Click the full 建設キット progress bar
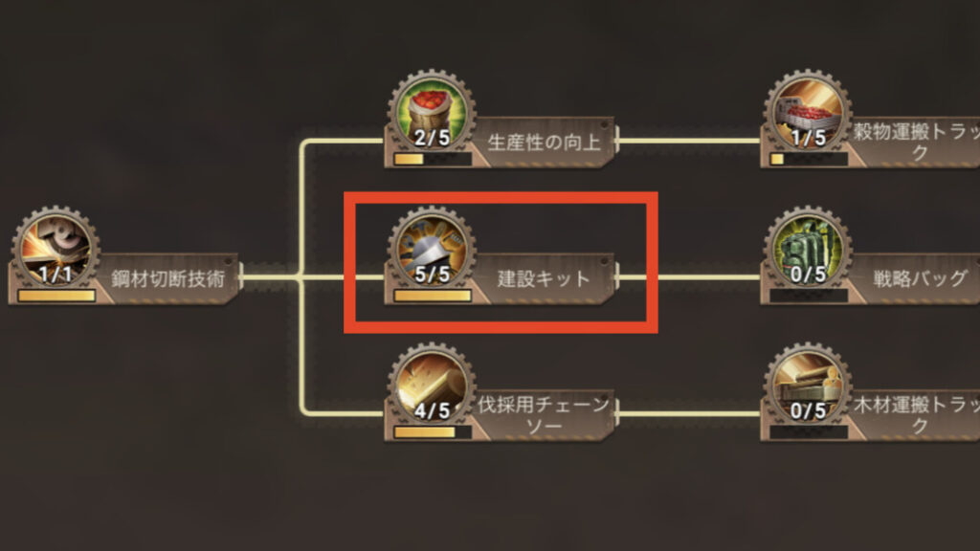Image resolution: width=980 pixels, height=551 pixels. [x=433, y=296]
